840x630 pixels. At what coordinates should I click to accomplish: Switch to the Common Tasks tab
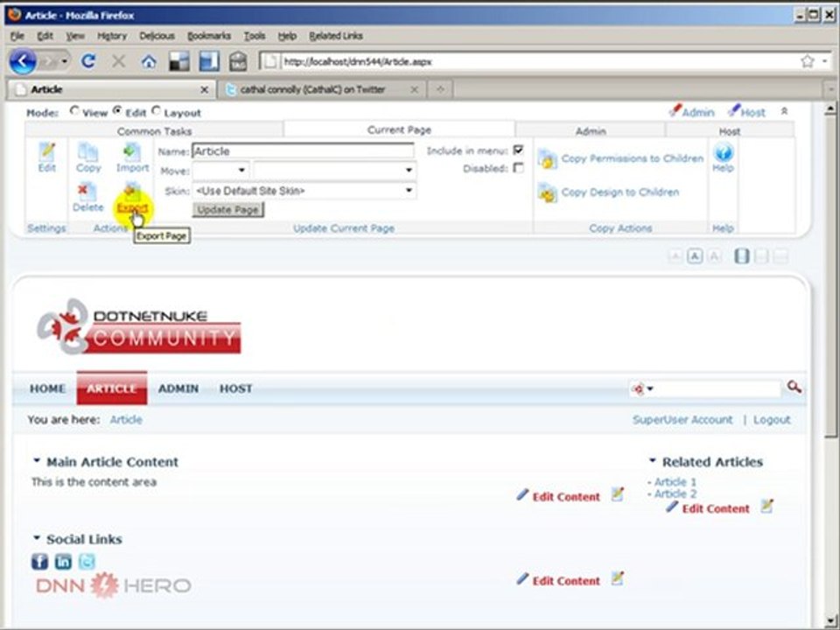coord(154,131)
